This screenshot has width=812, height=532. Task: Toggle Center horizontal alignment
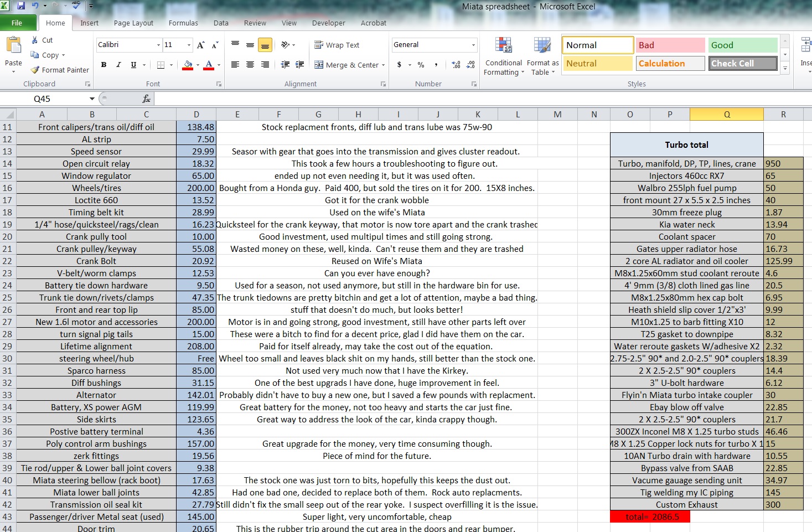[x=250, y=65]
